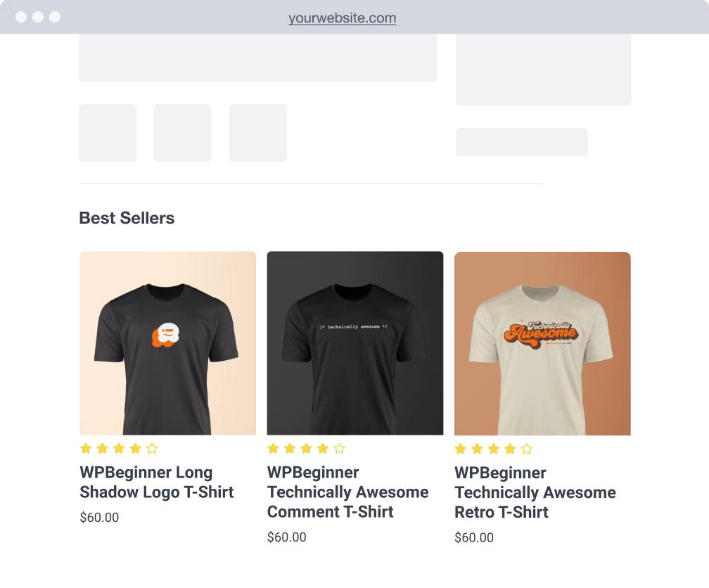Click the first star under Retro T-Shirt

(461, 449)
